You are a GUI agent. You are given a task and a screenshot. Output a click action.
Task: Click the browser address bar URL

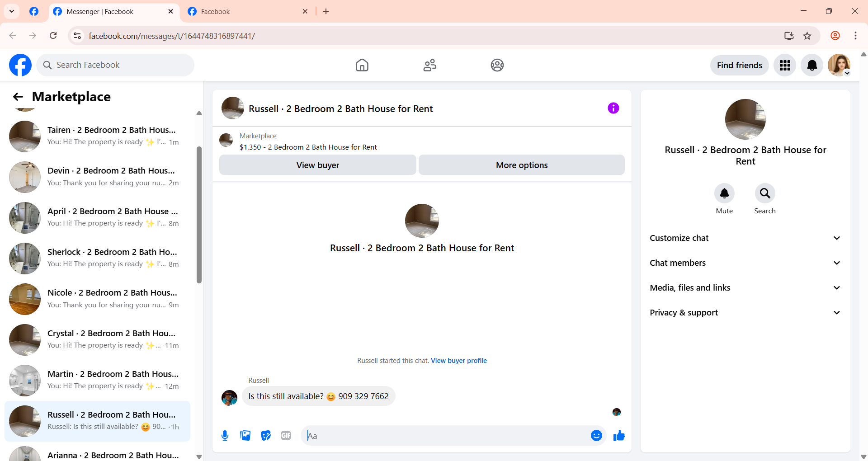pos(172,36)
